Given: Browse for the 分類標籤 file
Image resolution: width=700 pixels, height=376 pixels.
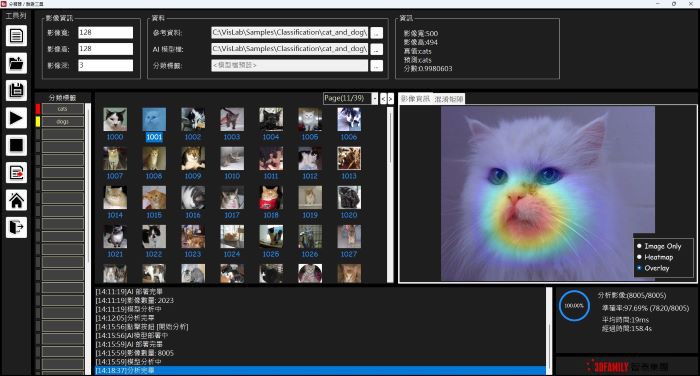Looking at the screenshot, I should 376,66.
